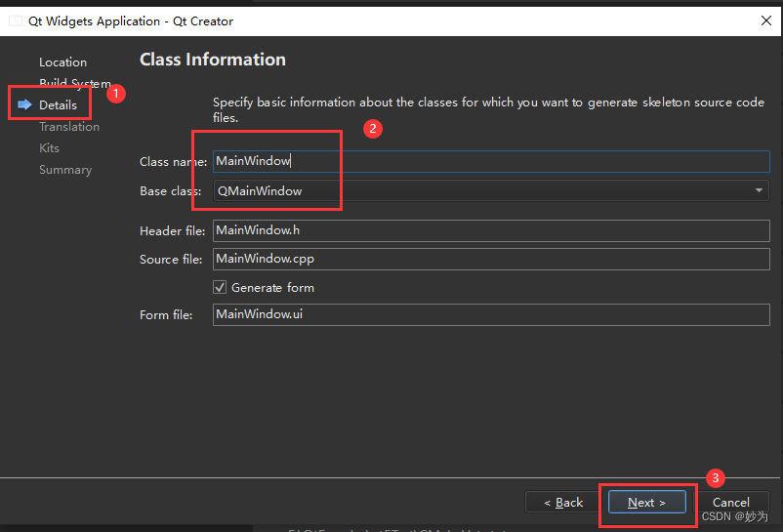Toggle the Generate form checkbox
Screen dimensions: 783x532
click(220, 287)
